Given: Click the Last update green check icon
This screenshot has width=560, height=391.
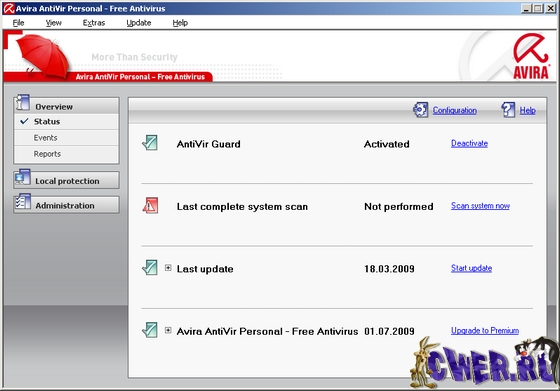Looking at the screenshot, I should coord(150,267).
